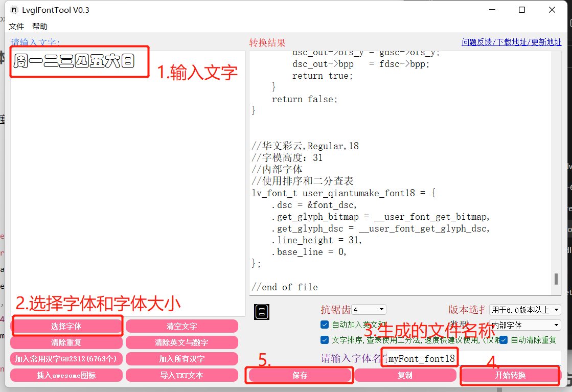This screenshot has width=572, height=392.
Task: Enable the 自动加入英文 checkbox
Action: click(324, 324)
